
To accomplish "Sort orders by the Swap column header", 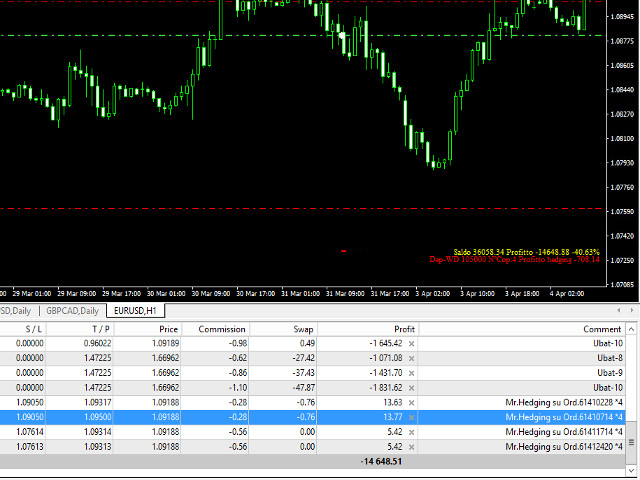I will (x=303, y=328).
